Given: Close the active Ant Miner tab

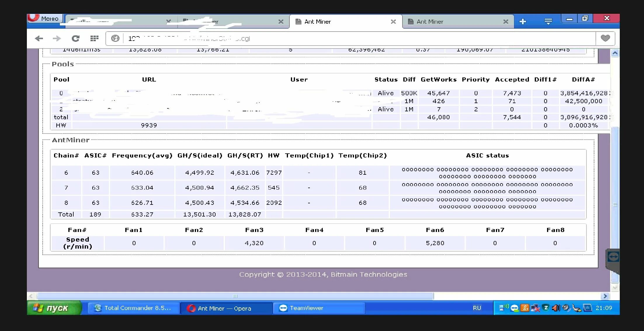Looking at the screenshot, I should [393, 22].
